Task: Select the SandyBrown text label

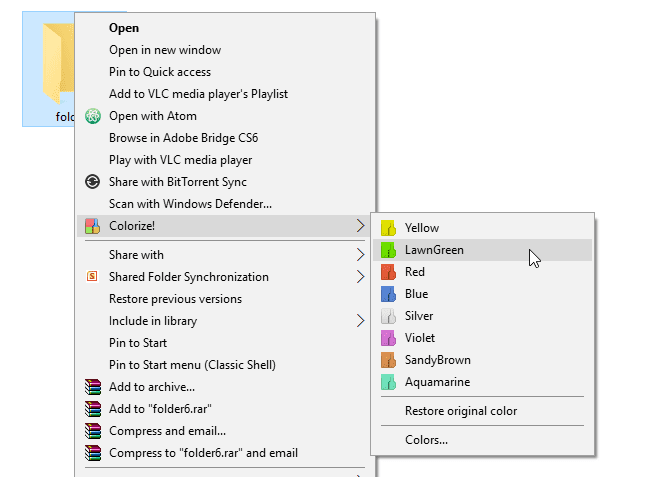Action: click(438, 360)
